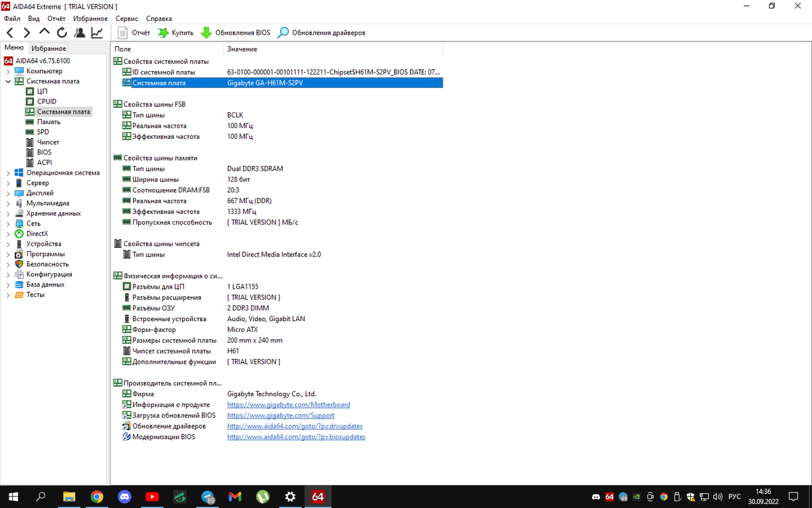Select База данных in the sidebar tree

[45, 284]
